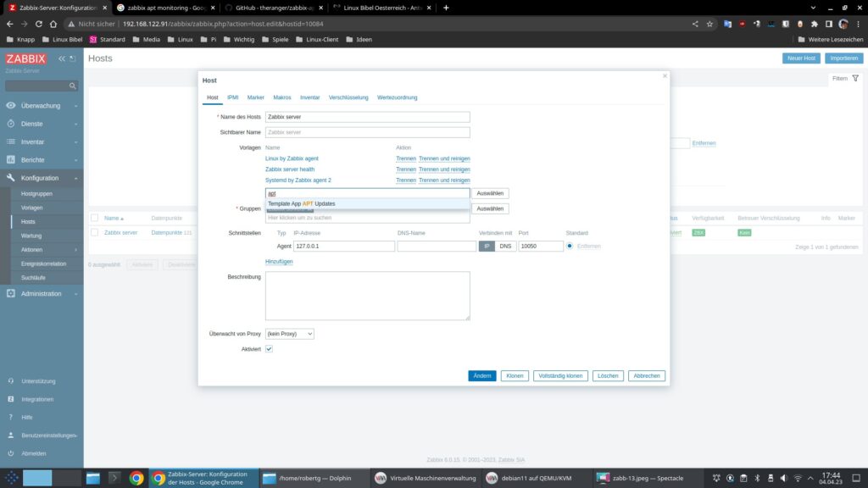This screenshot has height=488, width=868.
Task: Bookmark this page with star icon
Action: coord(709,24)
